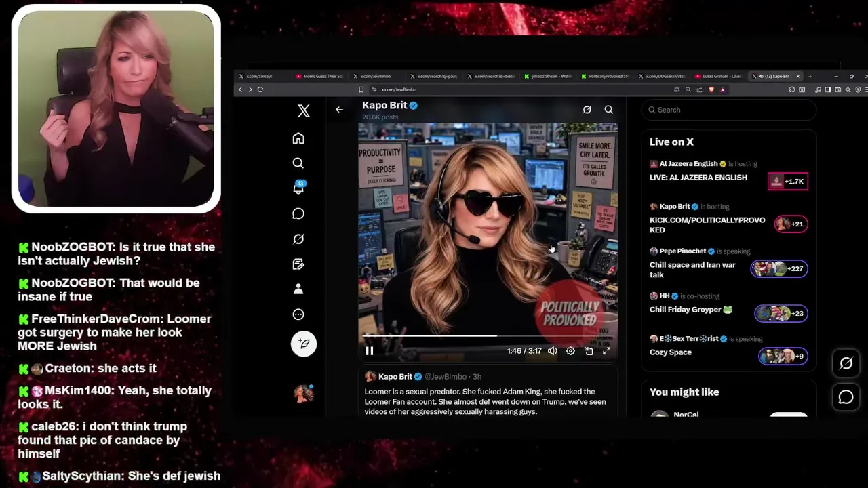This screenshot has height=488, width=868.
Task: Open Notifications bell showing 13
Action: click(298, 188)
